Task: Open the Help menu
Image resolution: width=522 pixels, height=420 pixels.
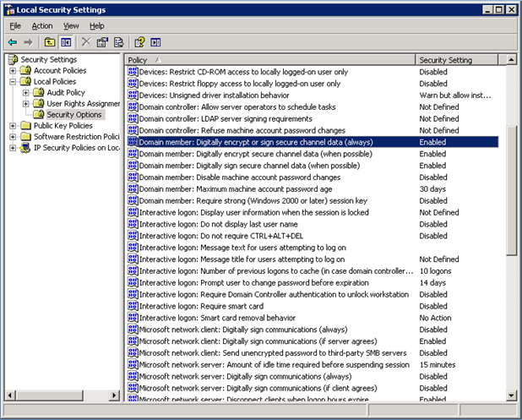Action: click(x=97, y=26)
